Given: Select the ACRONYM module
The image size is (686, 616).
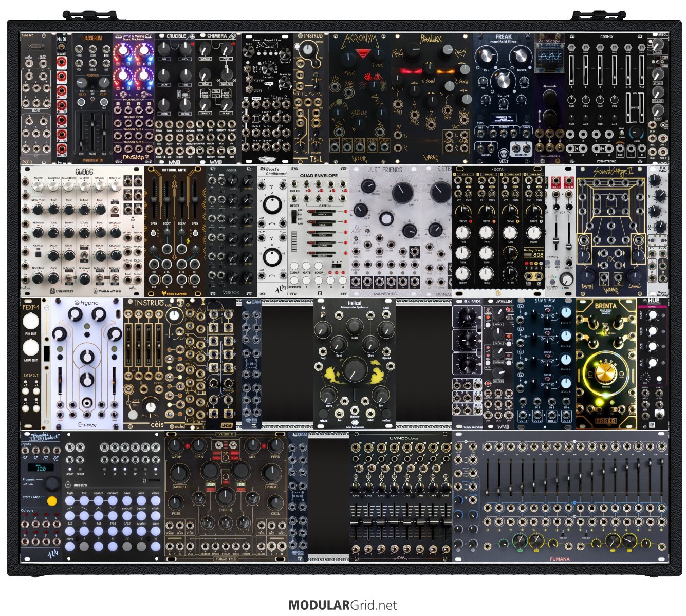Looking at the screenshot, I should click(x=360, y=98).
